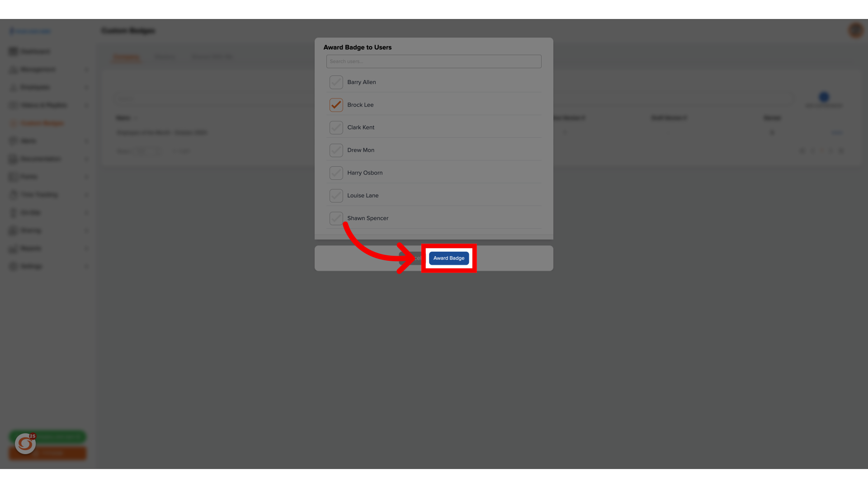Toggle checkbox for Barry Allen

(335, 82)
